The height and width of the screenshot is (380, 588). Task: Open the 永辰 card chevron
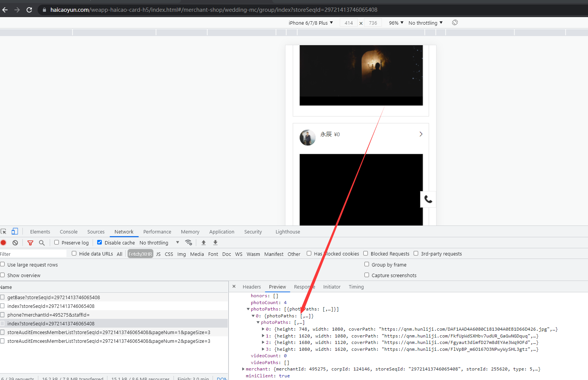click(x=421, y=134)
